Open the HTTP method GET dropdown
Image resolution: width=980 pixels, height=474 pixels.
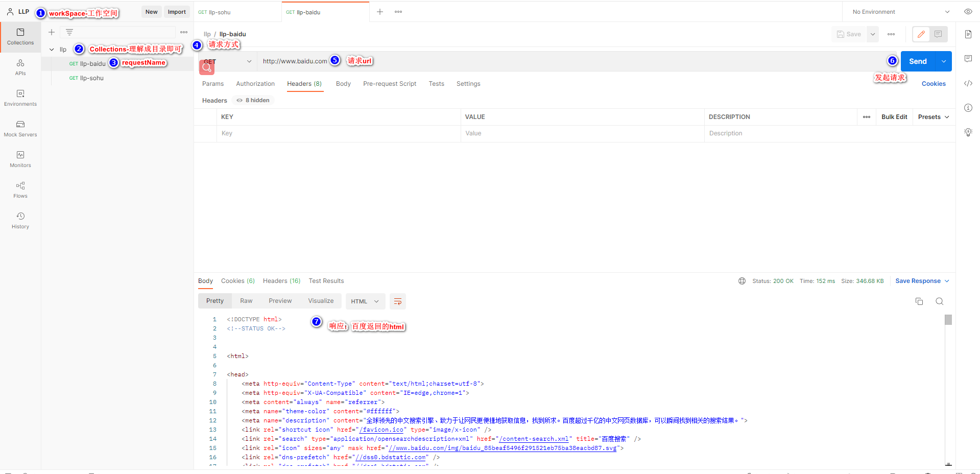coord(228,61)
